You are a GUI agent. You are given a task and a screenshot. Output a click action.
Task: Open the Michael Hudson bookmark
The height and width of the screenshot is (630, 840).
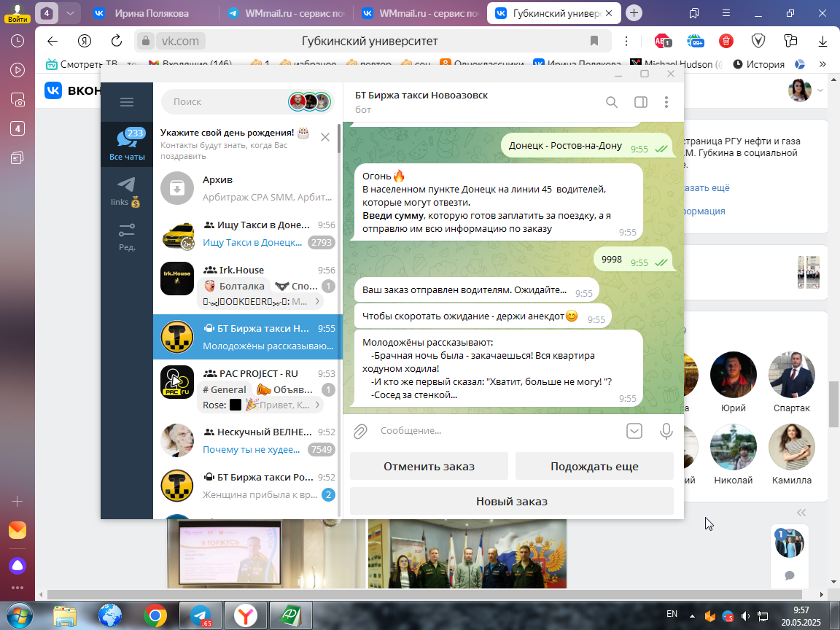(x=677, y=64)
